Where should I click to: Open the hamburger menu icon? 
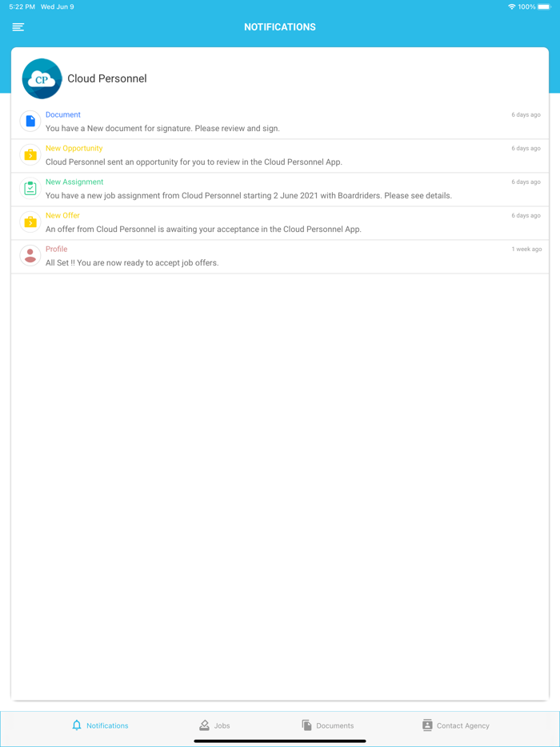click(x=18, y=27)
